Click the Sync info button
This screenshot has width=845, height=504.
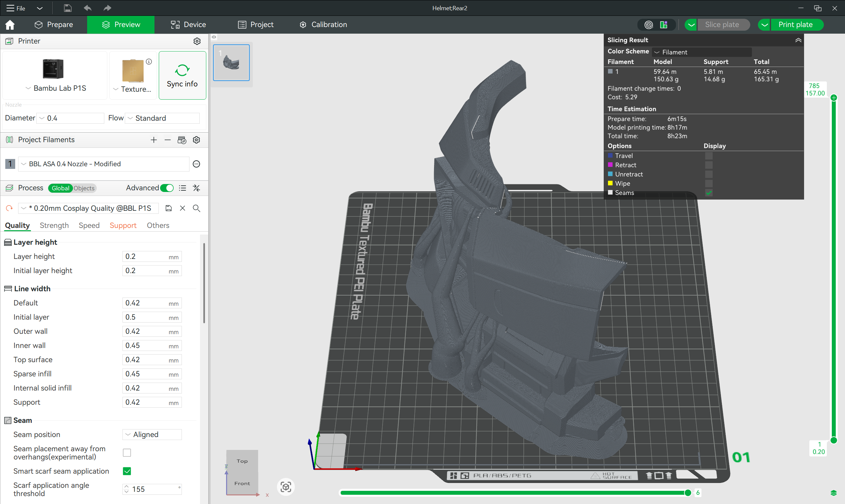(182, 76)
